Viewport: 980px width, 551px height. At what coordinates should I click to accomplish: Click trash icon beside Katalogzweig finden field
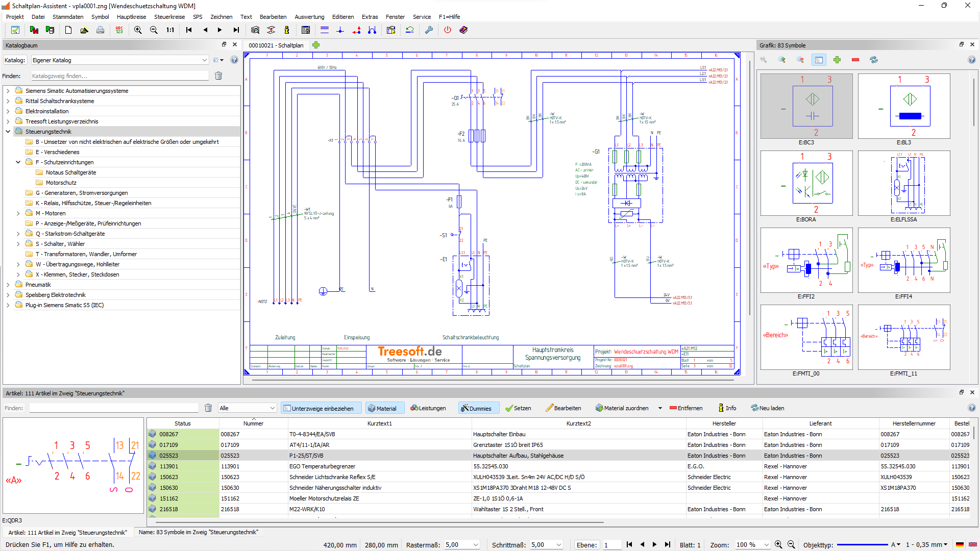[218, 76]
